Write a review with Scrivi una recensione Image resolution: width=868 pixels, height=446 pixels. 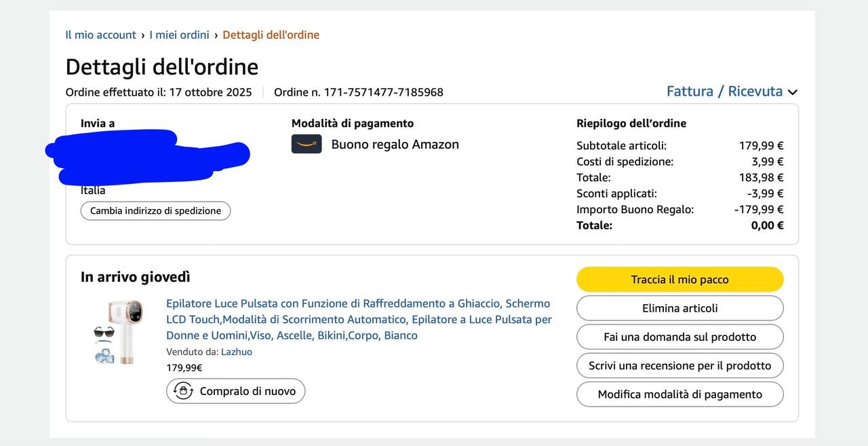pos(679,366)
